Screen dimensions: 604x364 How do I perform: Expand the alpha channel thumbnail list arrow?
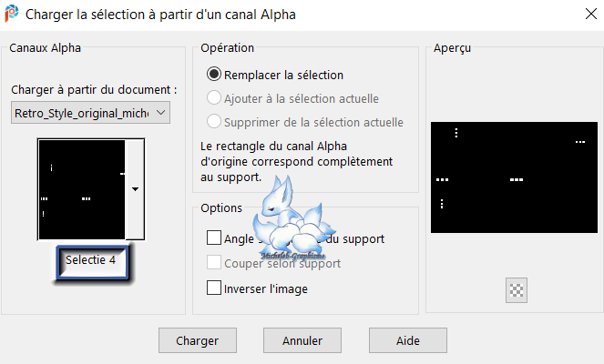135,188
